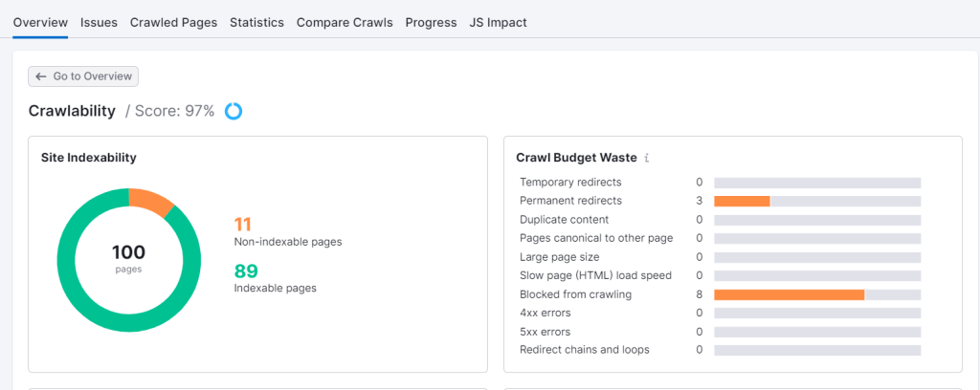Click the orange segment of the indexability donut

[x=150, y=199]
